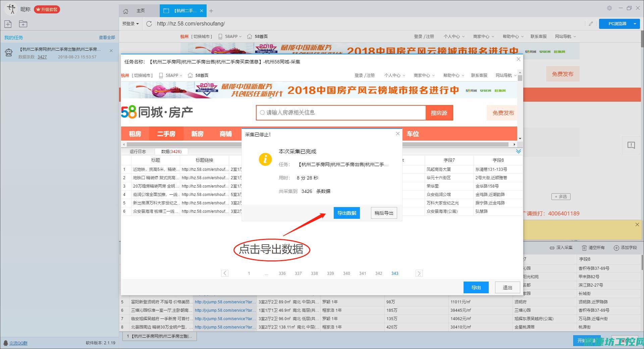
Task: Click 租房 navigation tab in preview
Action: tap(135, 134)
